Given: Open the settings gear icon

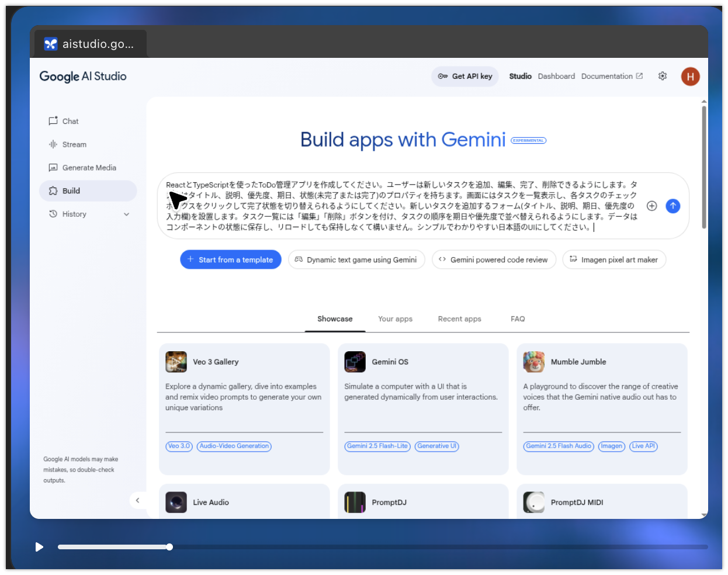Looking at the screenshot, I should tap(662, 77).
